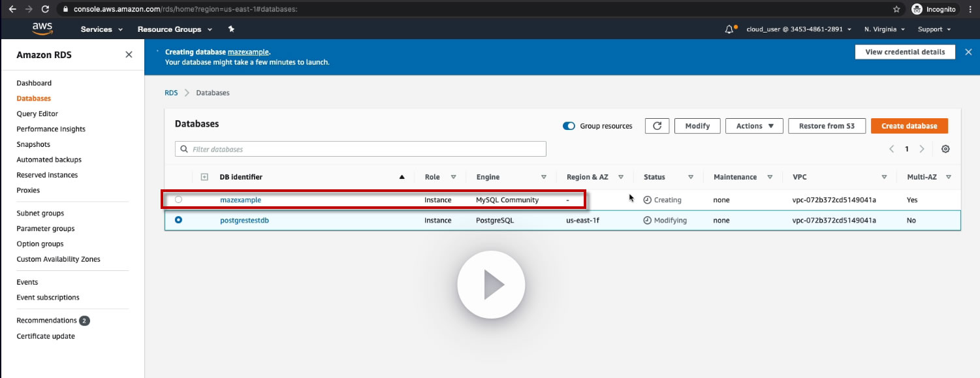Click the AWS logo home icon
This screenshot has height=378, width=980.
coord(42,29)
